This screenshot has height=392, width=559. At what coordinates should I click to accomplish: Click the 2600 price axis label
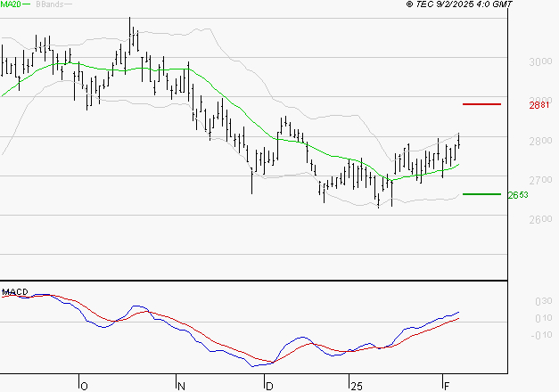(x=540, y=219)
